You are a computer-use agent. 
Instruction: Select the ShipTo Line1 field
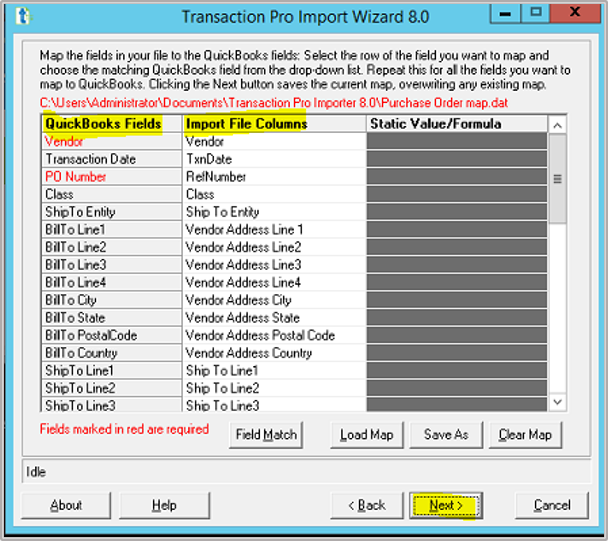click(x=111, y=371)
